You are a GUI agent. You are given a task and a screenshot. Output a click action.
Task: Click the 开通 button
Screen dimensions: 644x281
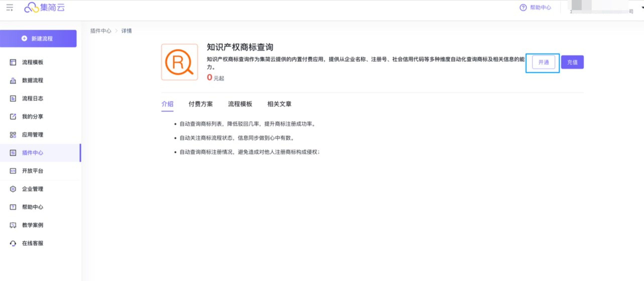click(x=543, y=62)
